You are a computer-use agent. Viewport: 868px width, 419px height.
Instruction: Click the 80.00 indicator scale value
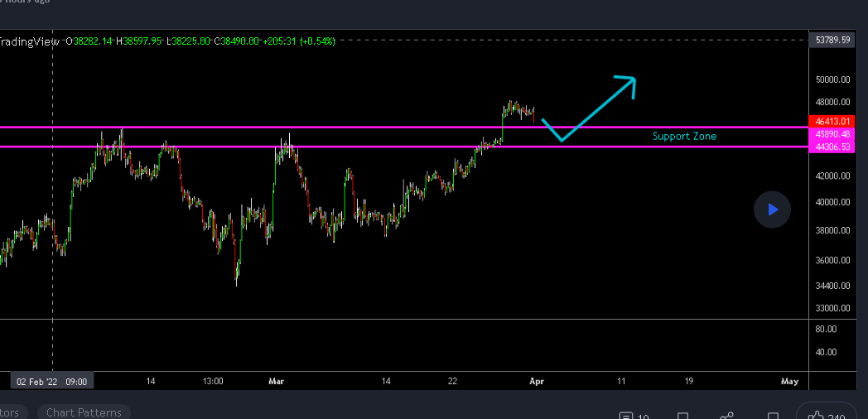[x=827, y=329]
